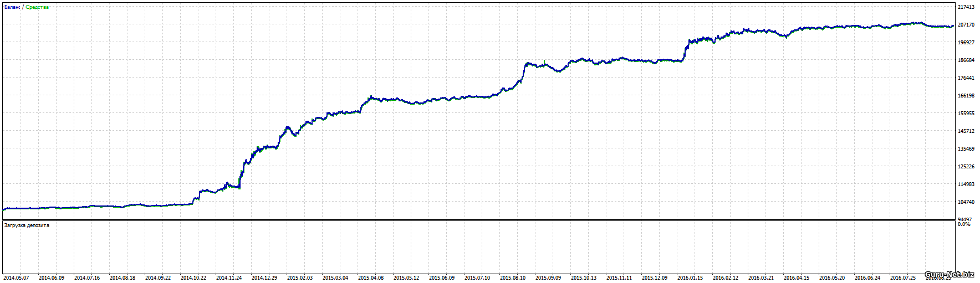Screen dimensions: 980x283
Task: Click the 2014.08.18 date label
Action: [122, 278]
